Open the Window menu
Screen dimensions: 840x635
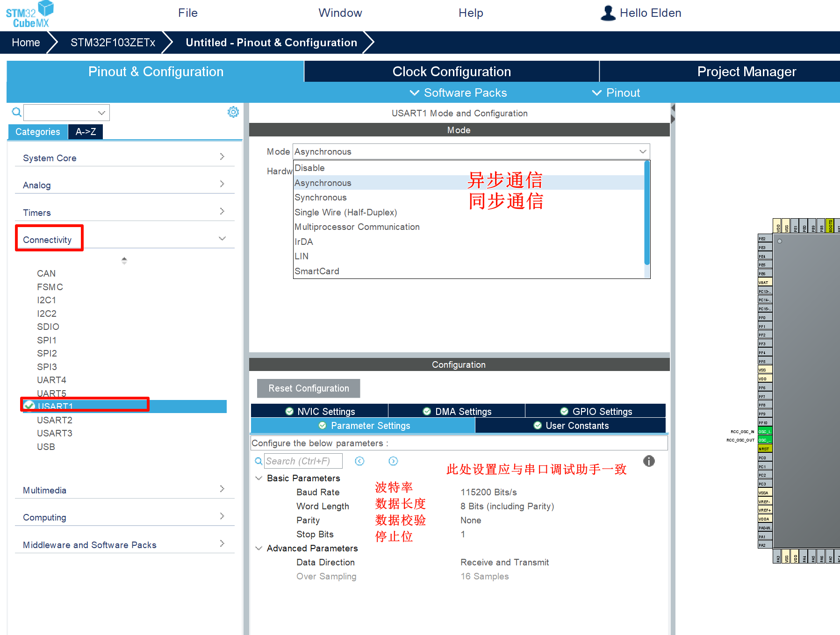pyautogui.click(x=340, y=13)
